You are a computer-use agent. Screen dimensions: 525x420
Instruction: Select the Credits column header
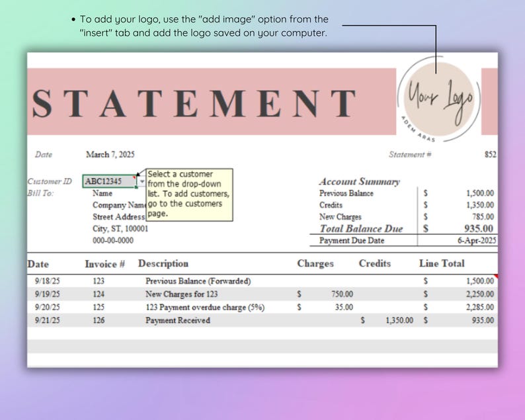(x=375, y=263)
